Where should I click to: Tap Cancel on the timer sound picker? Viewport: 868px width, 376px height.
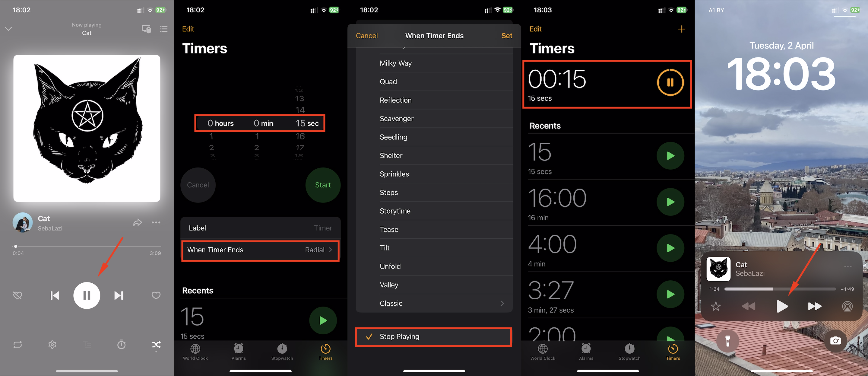pyautogui.click(x=366, y=35)
